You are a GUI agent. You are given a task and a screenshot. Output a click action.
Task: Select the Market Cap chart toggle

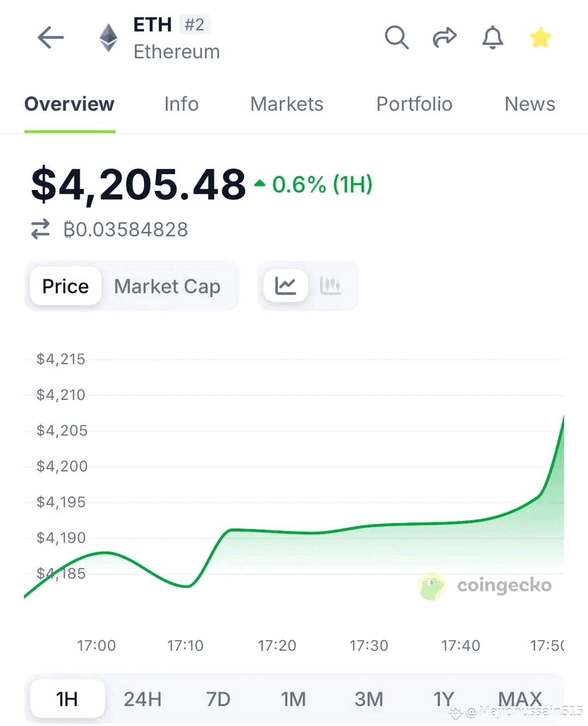[167, 286]
